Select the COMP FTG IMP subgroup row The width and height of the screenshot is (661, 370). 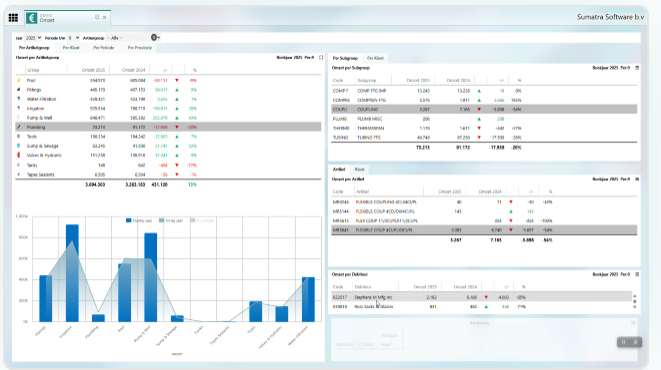(x=484, y=91)
